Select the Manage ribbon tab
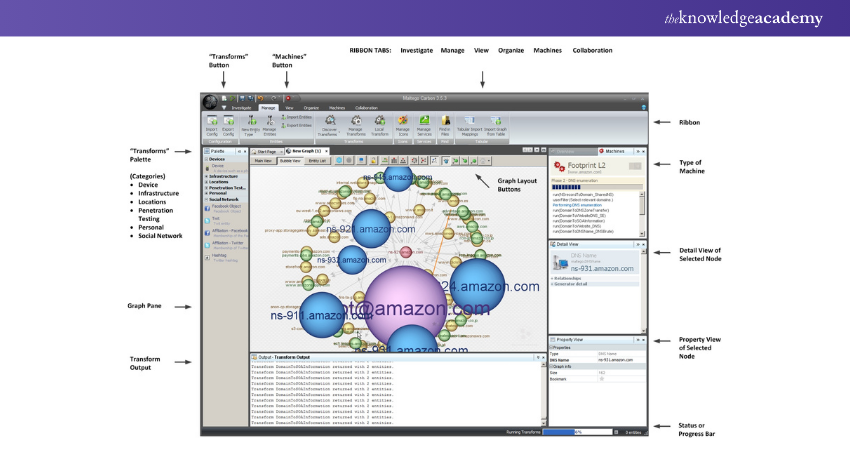The image size is (850, 450). (268, 108)
